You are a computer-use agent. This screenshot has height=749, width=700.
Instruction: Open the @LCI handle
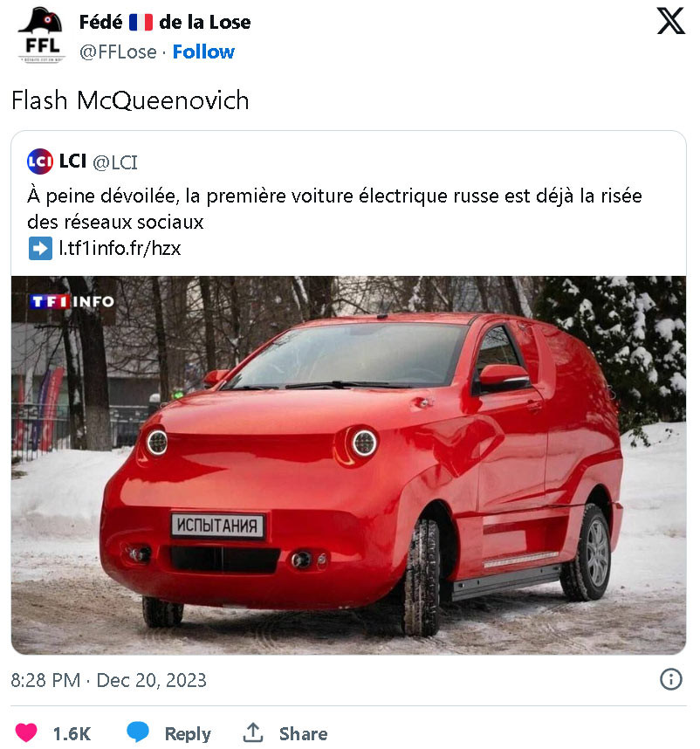115,162
